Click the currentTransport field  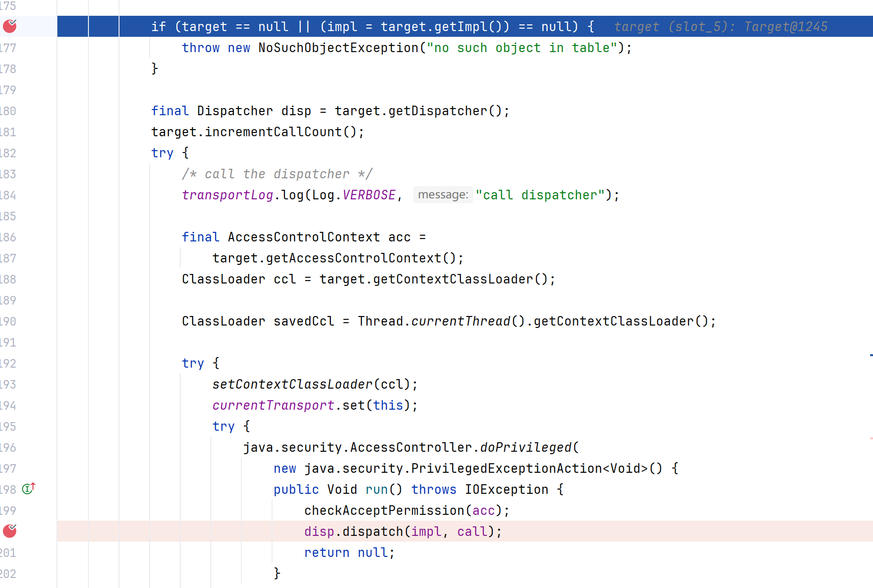point(273,405)
